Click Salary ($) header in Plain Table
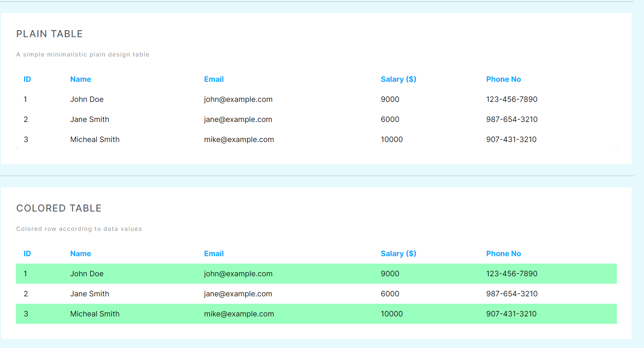Image resolution: width=644 pixels, height=348 pixels. (x=398, y=79)
